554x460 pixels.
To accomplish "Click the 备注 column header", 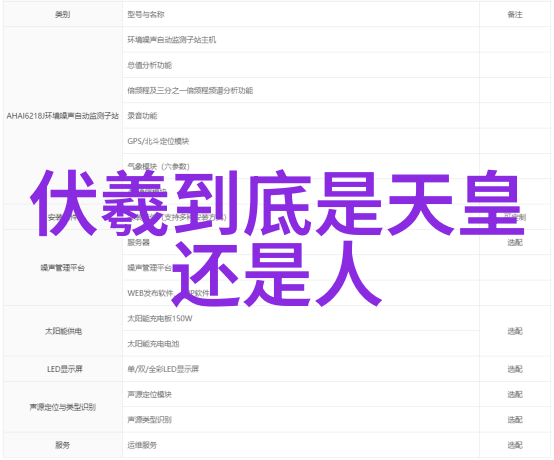I will click(514, 14).
